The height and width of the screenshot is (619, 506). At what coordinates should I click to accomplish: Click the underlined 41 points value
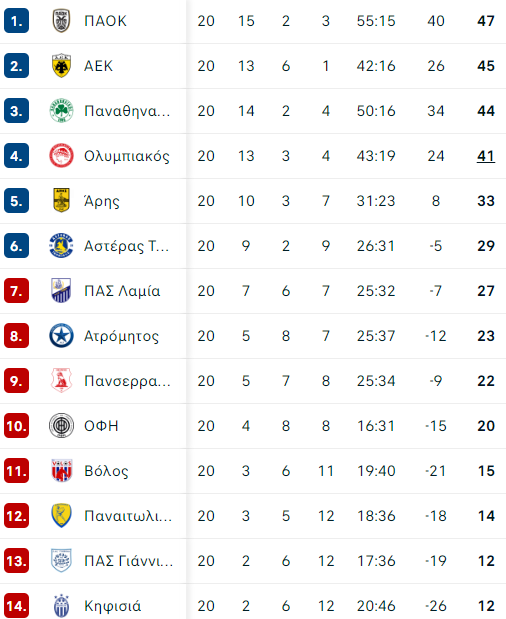(486, 156)
